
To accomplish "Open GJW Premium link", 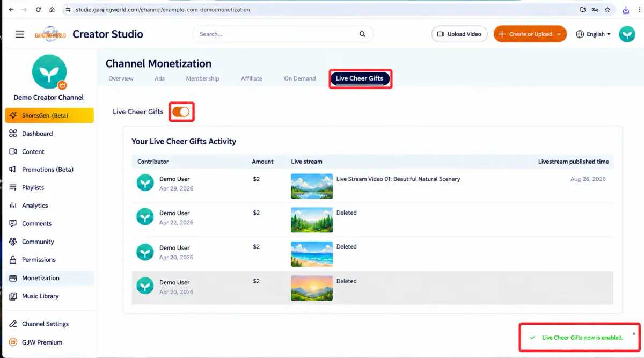I will coord(42,342).
